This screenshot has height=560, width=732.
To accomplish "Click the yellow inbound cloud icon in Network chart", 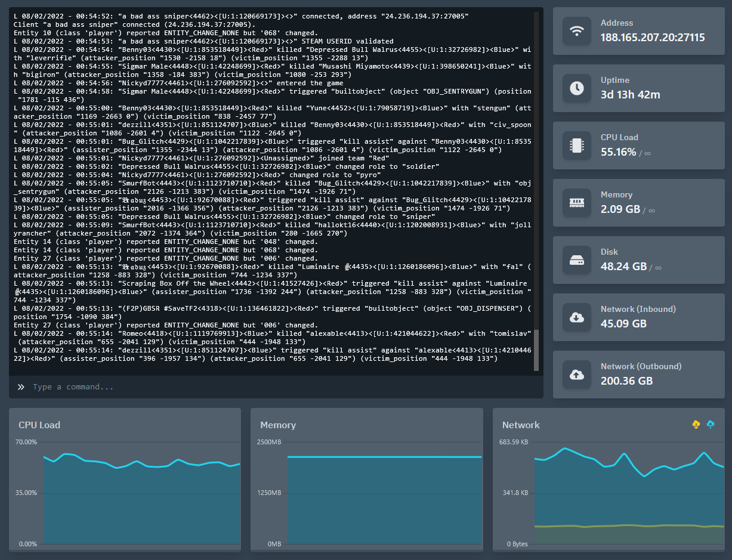I will pos(696,424).
